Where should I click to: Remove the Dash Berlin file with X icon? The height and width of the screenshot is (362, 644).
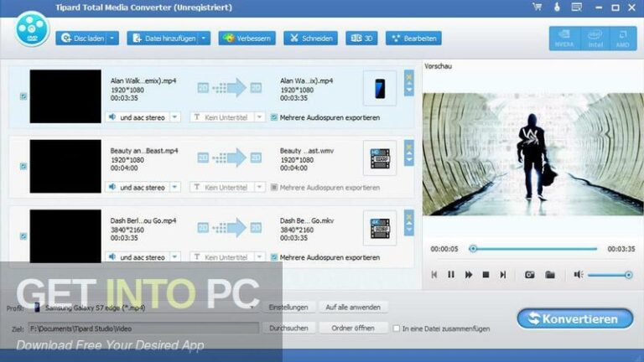(408, 216)
